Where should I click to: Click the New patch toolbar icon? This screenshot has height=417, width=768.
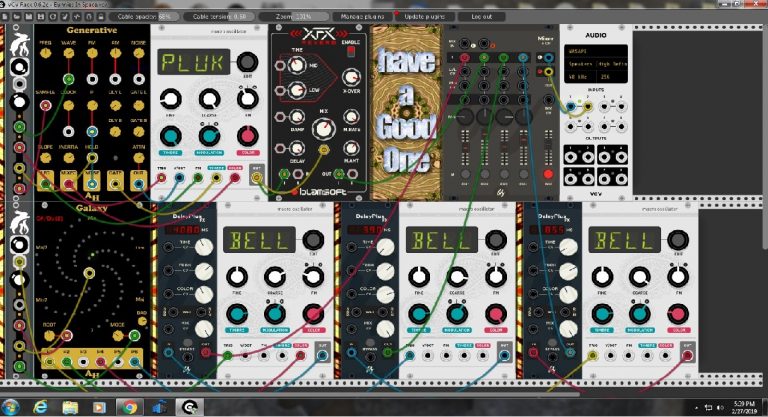tap(5, 16)
